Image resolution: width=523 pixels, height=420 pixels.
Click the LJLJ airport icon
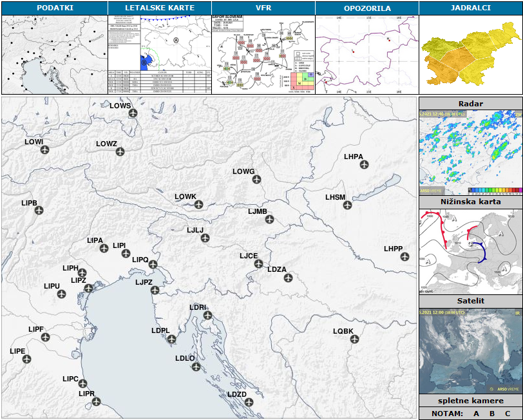click(x=205, y=238)
